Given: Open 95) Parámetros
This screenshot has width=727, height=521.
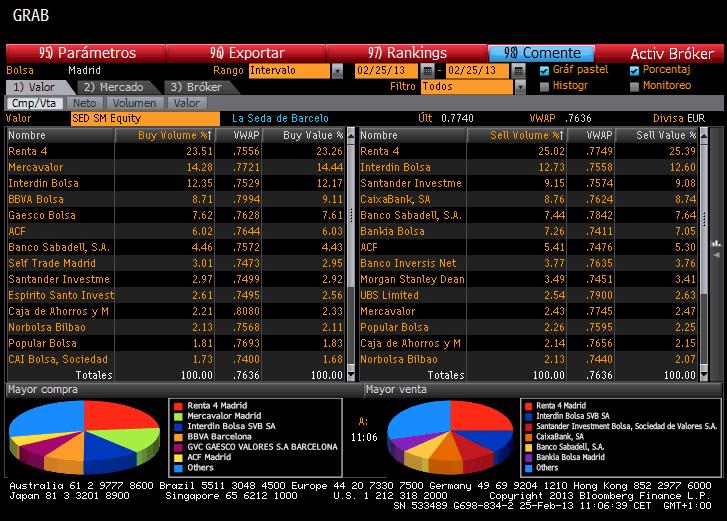Looking at the screenshot, I should tap(86, 53).
